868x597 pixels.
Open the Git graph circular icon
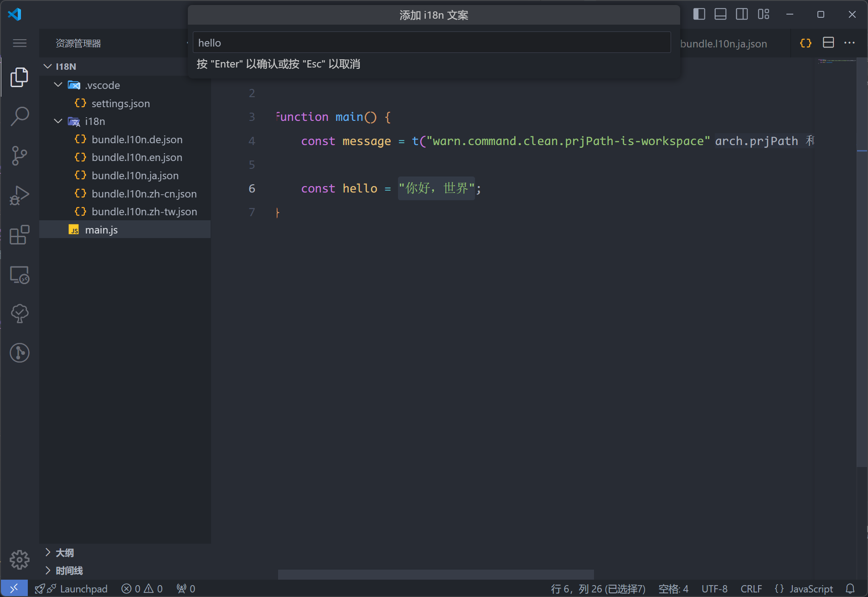(19, 353)
